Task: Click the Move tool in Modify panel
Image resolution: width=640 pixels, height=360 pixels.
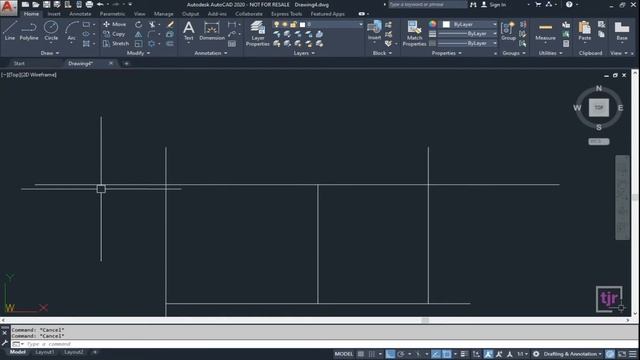Action: pyautogui.click(x=114, y=24)
